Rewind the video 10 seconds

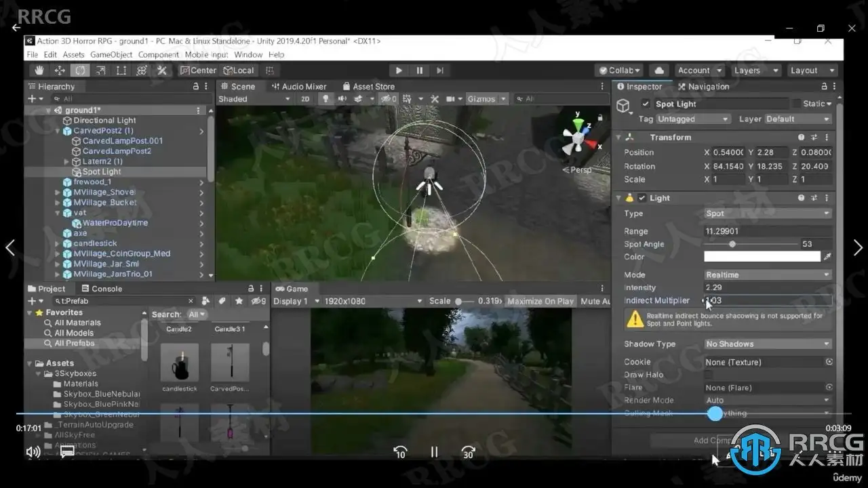(400, 451)
